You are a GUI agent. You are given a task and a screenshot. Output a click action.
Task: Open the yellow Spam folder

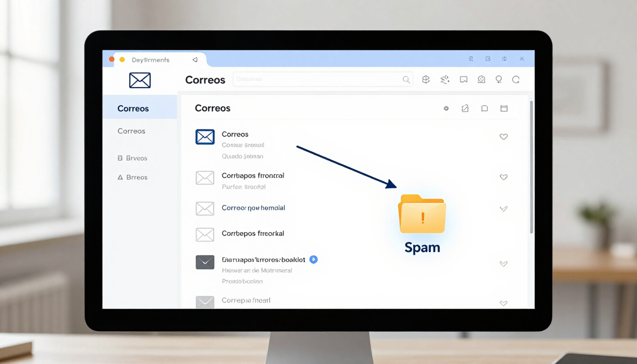tap(422, 214)
